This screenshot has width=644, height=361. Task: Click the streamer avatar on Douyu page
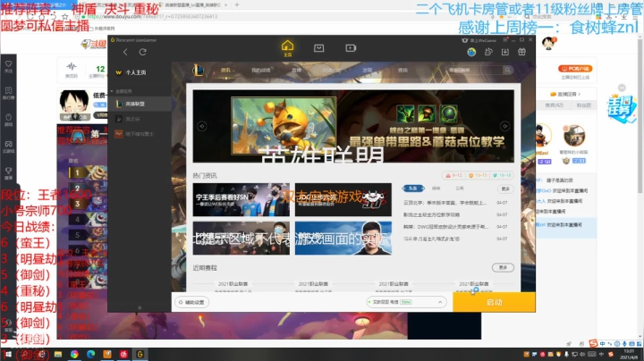coord(74,105)
